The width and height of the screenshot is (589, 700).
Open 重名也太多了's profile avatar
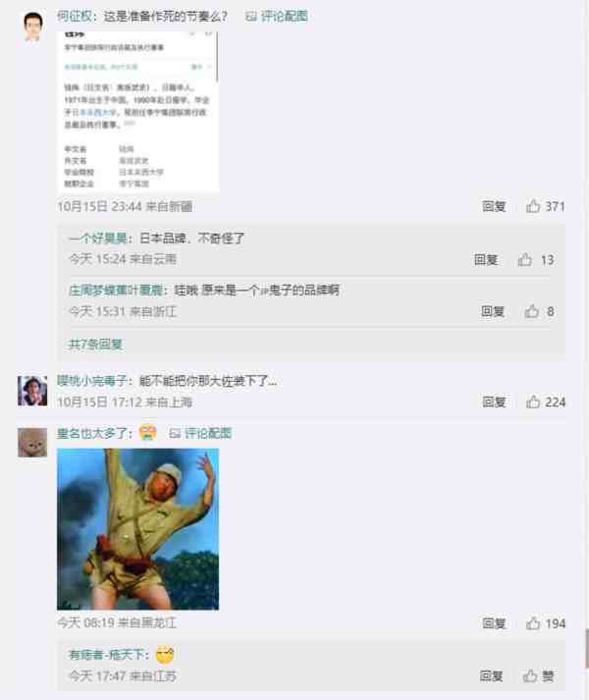(x=32, y=443)
